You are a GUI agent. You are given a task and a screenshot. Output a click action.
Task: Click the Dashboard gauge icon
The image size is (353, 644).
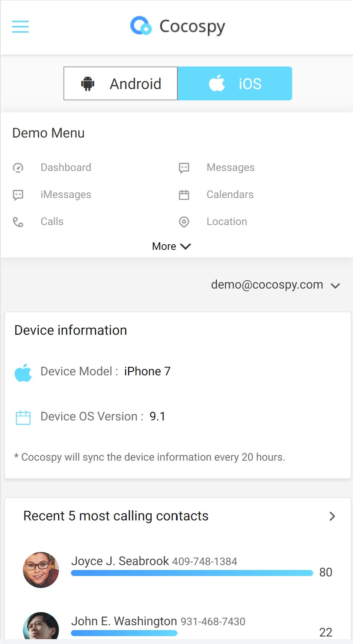pyautogui.click(x=18, y=168)
